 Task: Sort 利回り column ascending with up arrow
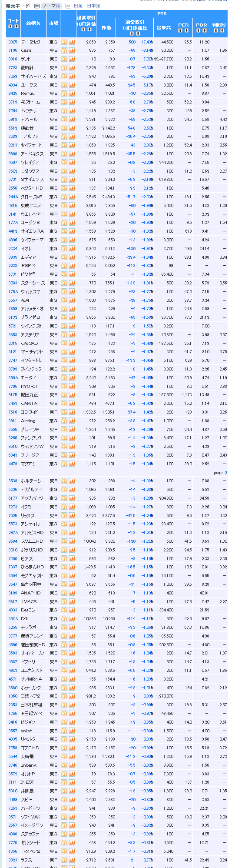216,30
